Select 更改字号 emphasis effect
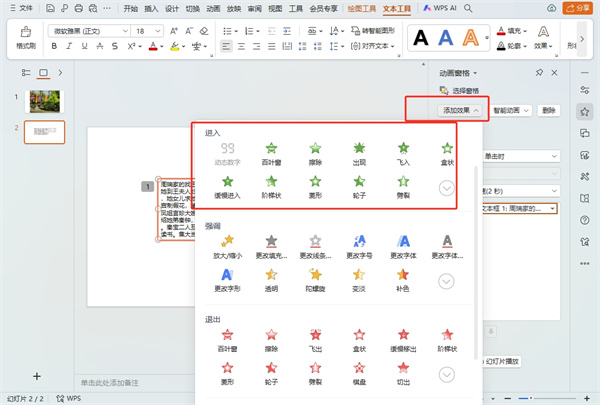Image resolution: width=600 pixels, height=405 pixels. pyautogui.click(x=359, y=247)
